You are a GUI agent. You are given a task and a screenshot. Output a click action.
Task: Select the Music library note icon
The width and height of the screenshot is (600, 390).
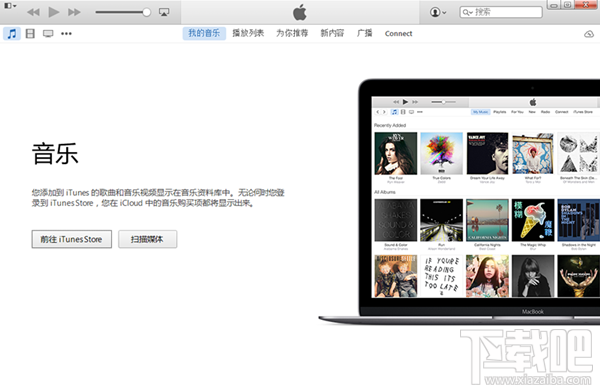(12, 34)
